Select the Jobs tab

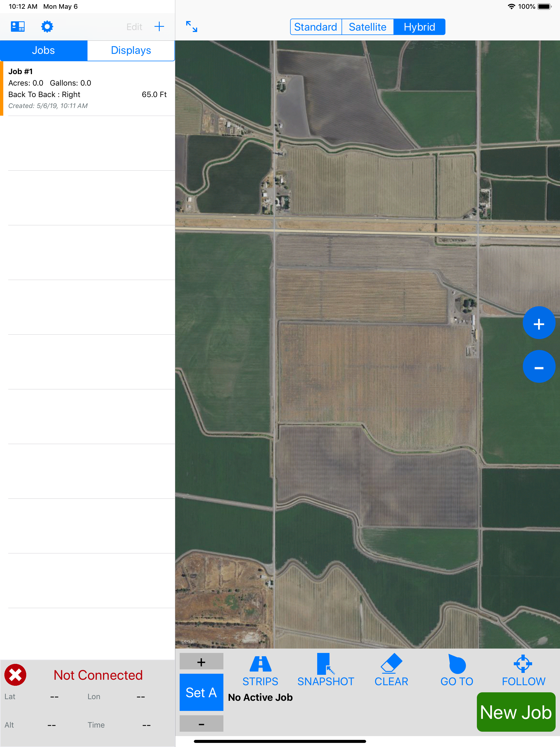tap(43, 51)
